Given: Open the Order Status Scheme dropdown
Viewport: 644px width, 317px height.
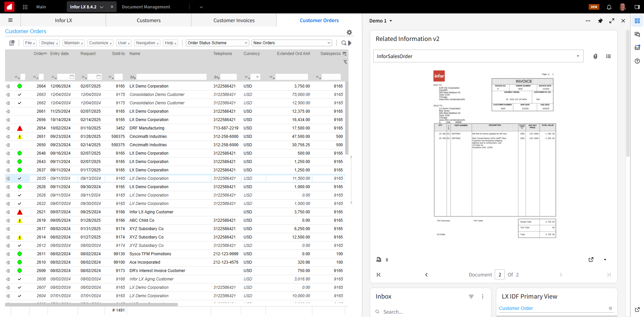Looking at the screenshot, I should click(x=217, y=43).
